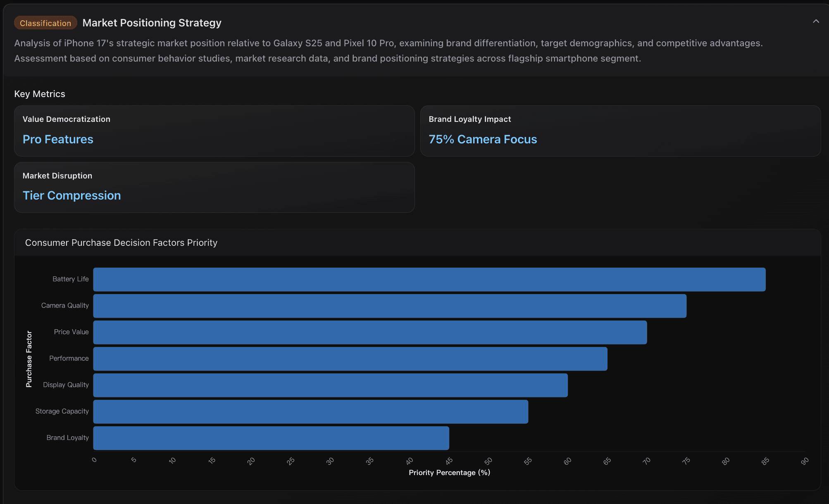829x504 pixels.
Task: Click the 75% Camera Focus value
Action: click(483, 139)
